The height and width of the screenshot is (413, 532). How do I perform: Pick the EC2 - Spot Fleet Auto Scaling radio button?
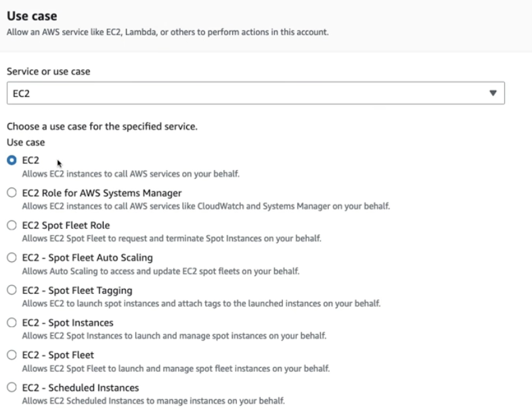11,258
